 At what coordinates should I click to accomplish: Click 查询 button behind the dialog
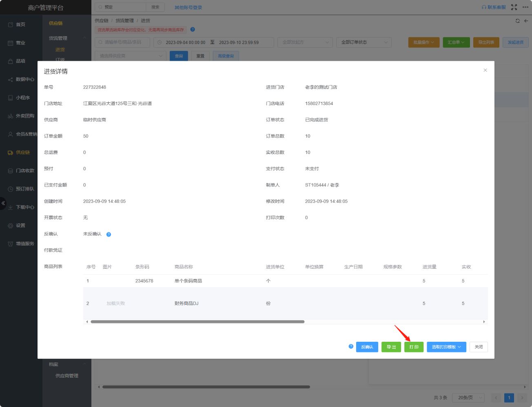179,56
